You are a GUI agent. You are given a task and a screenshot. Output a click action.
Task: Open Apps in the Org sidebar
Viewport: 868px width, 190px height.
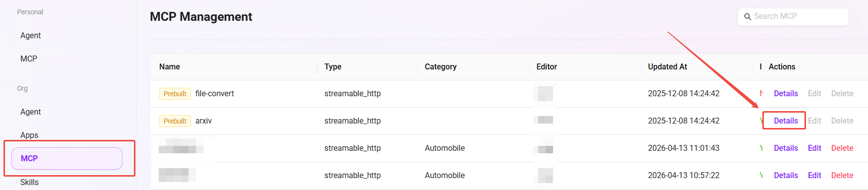click(29, 135)
